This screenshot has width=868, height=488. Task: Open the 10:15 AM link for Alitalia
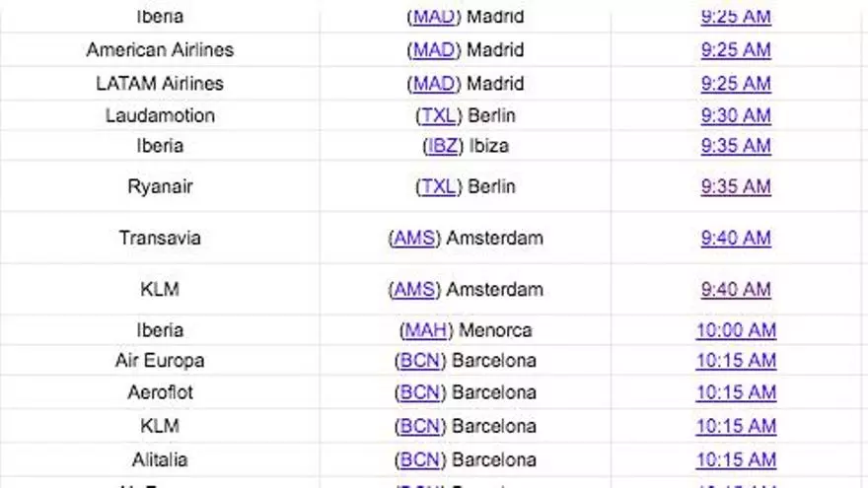[736, 459]
